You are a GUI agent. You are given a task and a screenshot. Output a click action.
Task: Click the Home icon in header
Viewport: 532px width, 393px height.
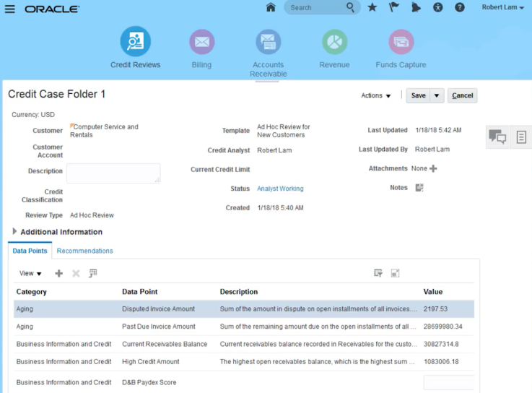(x=271, y=8)
